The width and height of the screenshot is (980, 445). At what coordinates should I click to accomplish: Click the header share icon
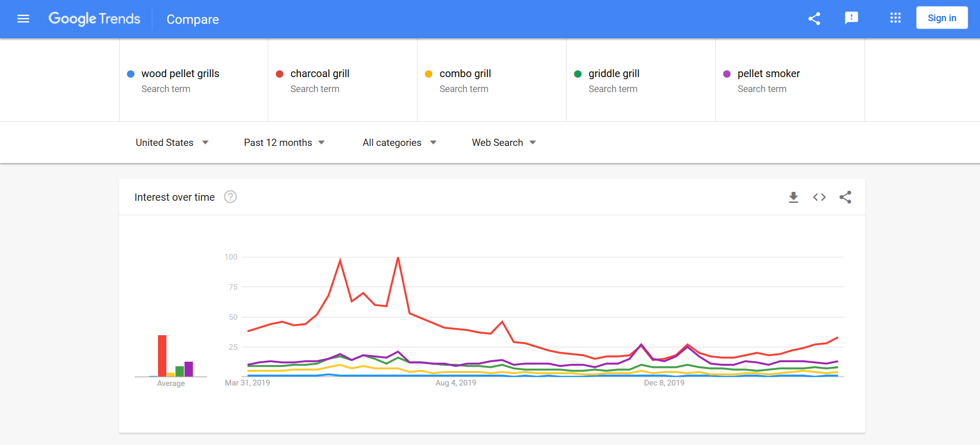[x=814, y=19]
